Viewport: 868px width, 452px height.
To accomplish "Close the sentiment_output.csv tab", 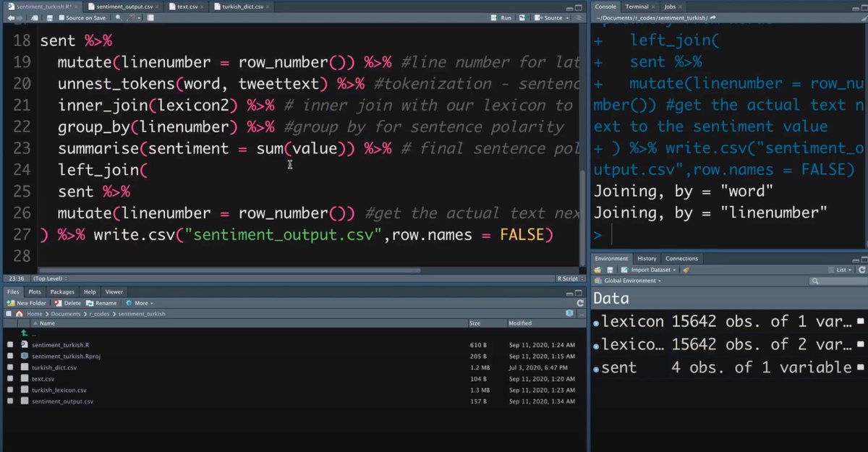I will click(x=158, y=7).
